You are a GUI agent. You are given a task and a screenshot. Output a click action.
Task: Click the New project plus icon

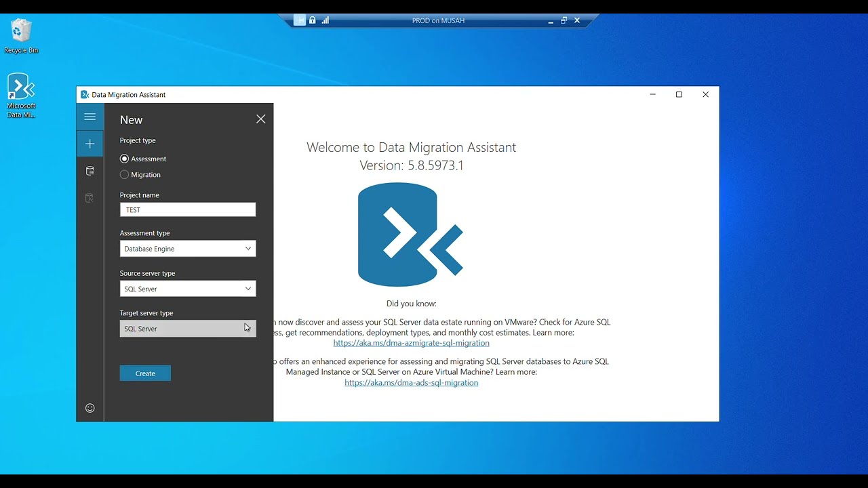coord(90,144)
